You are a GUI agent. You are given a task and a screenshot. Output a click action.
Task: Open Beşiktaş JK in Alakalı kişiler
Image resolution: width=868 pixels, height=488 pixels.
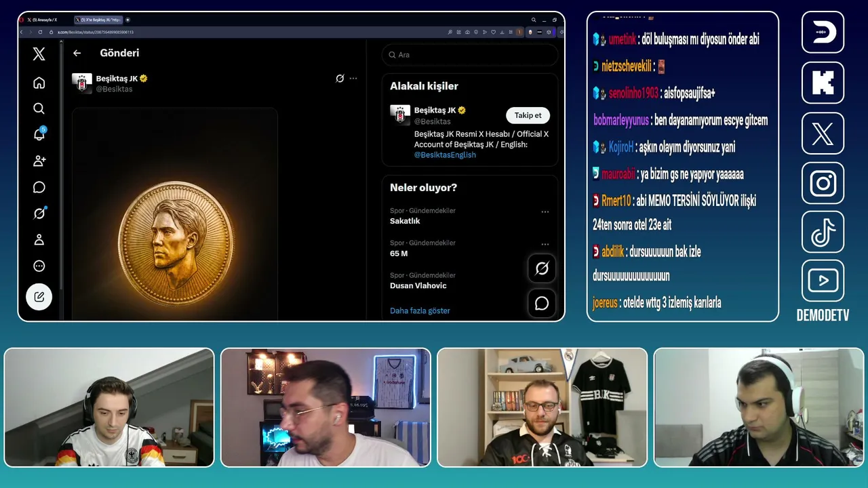pyautogui.click(x=435, y=110)
